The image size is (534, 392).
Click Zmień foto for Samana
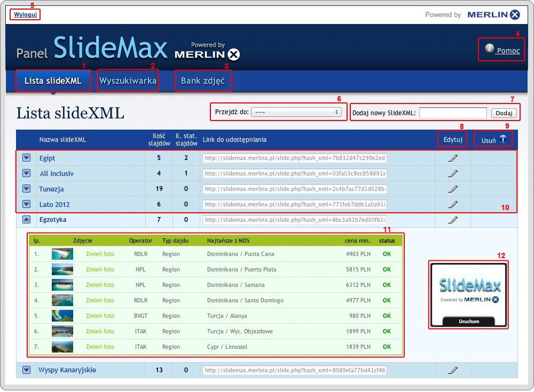tap(100, 285)
